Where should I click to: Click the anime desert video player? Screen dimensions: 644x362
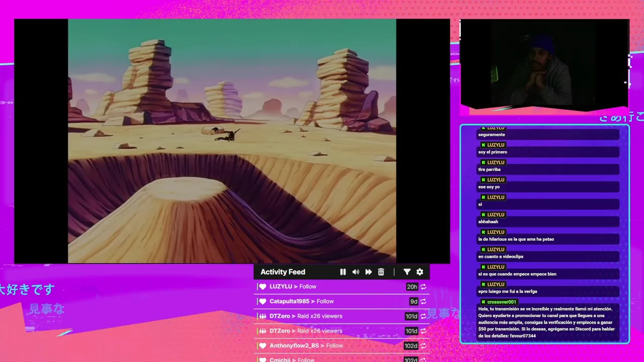(232, 141)
